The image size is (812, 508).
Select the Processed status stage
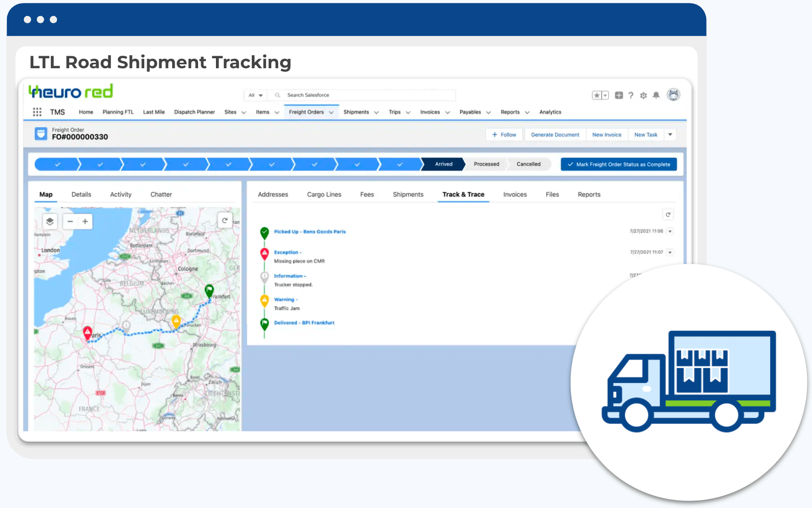[486, 164]
